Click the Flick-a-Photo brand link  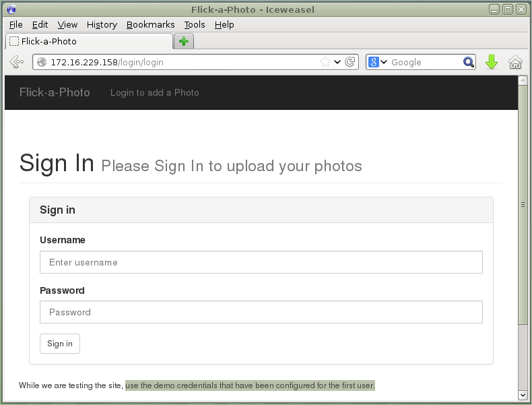pyautogui.click(x=55, y=92)
